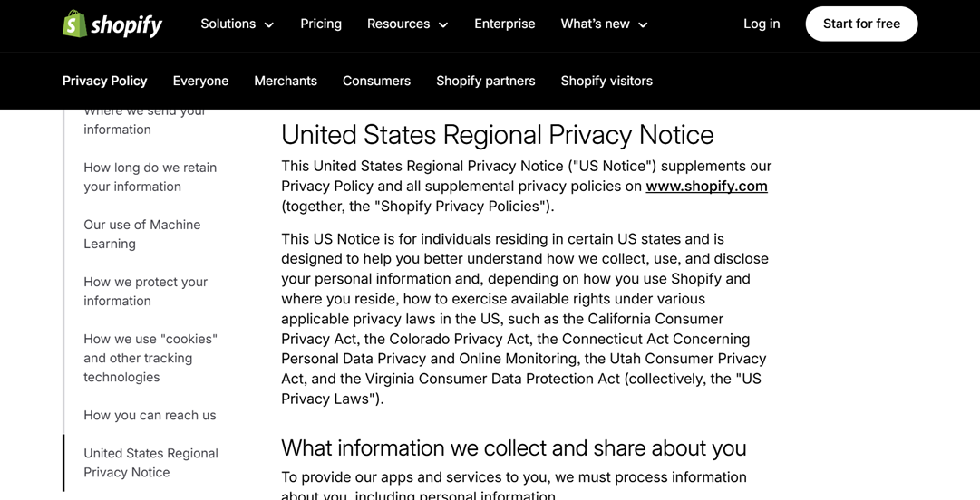Switch to the Everyone tab
The width and height of the screenshot is (980, 500).
point(200,81)
